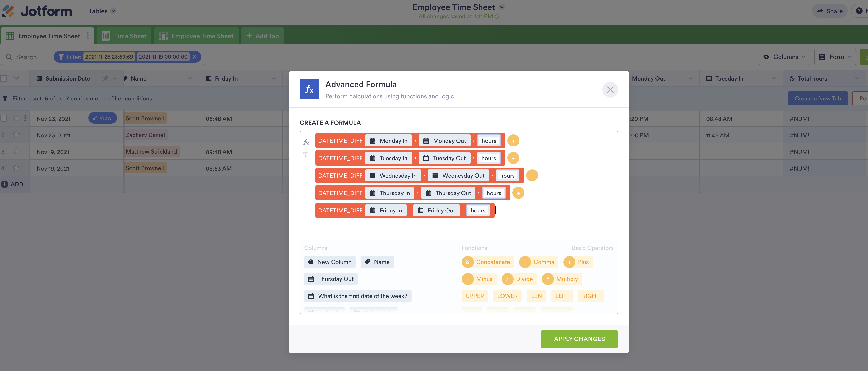Check the select-all rows checkbox
The height and width of the screenshot is (371, 868).
click(x=4, y=78)
